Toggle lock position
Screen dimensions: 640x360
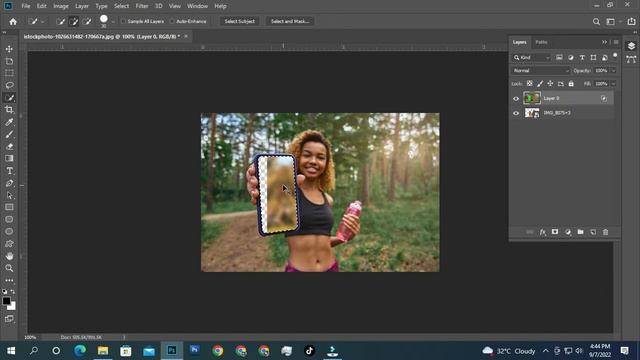pyautogui.click(x=550, y=83)
